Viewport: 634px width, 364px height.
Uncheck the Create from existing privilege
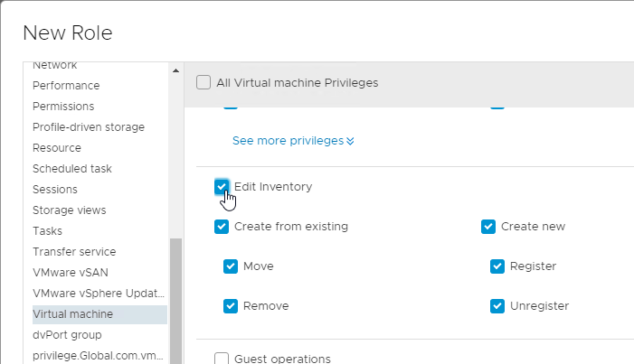pos(222,227)
